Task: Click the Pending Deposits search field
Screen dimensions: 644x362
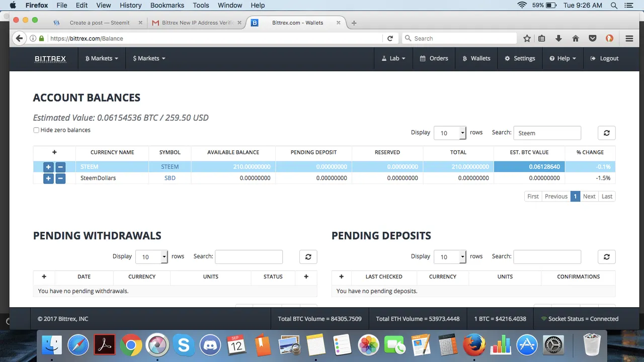Action: click(547, 256)
